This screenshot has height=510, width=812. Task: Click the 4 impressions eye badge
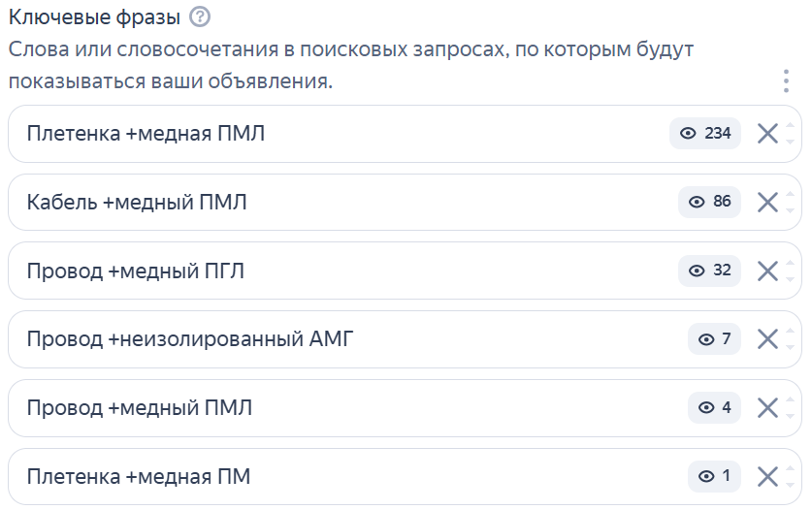tap(714, 408)
